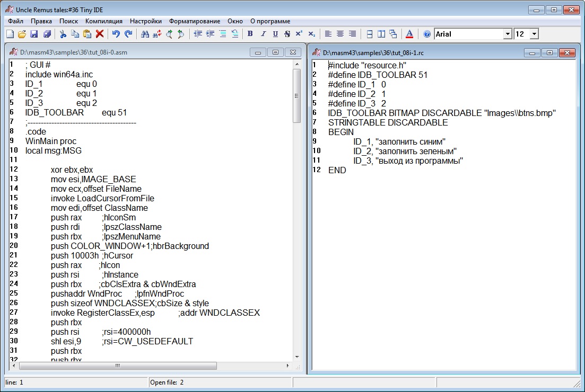The height and width of the screenshot is (392, 585).
Task: Click the Cut scissors icon
Action: pyautogui.click(x=63, y=34)
